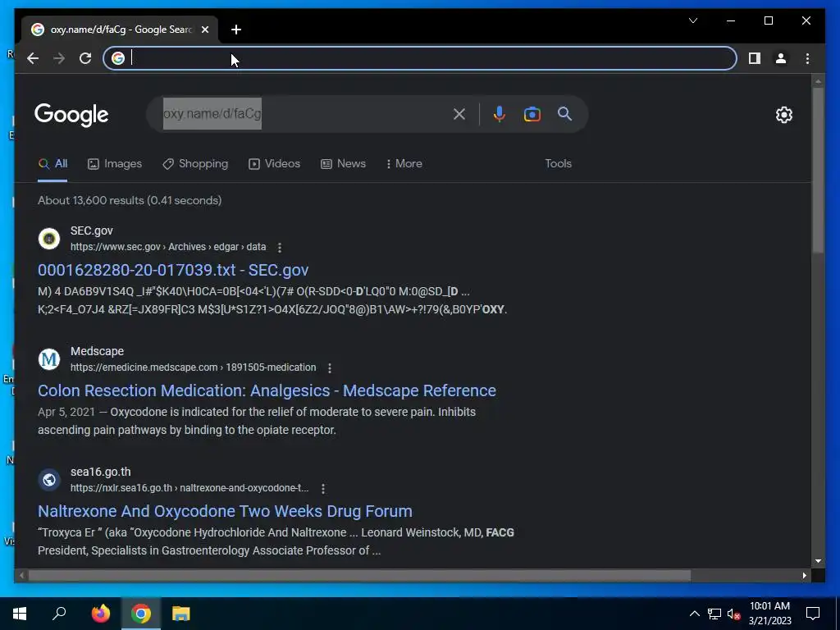Open File Explorer from the taskbar
The width and height of the screenshot is (840, 630).
pyautogui.click(x=181, y=614)
